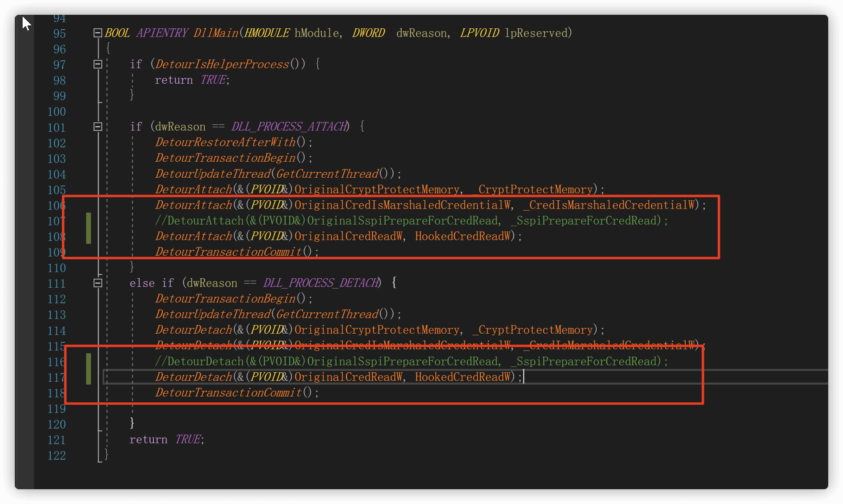Click line number 95 in gutter
This screenshot has width=843, height=504.
[x=60, y=34]
